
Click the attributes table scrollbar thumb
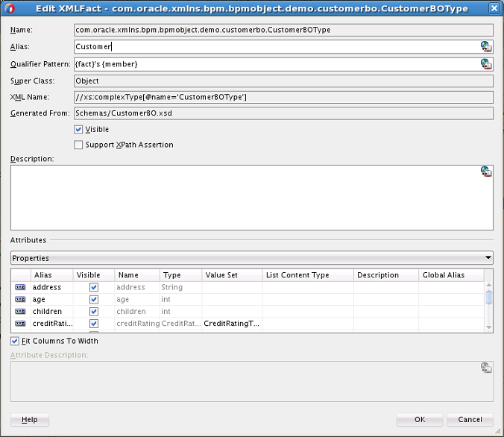488,297
